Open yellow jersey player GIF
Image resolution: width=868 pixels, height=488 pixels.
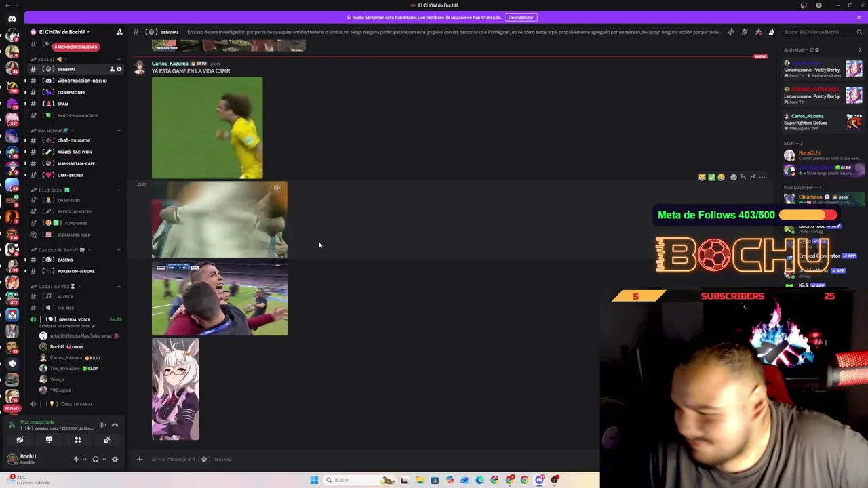pyautogui.click(x=207, y=127)
